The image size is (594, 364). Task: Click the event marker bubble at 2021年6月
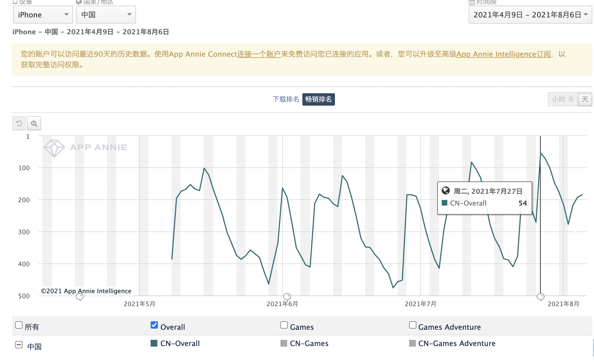click(x=287, y=297)
